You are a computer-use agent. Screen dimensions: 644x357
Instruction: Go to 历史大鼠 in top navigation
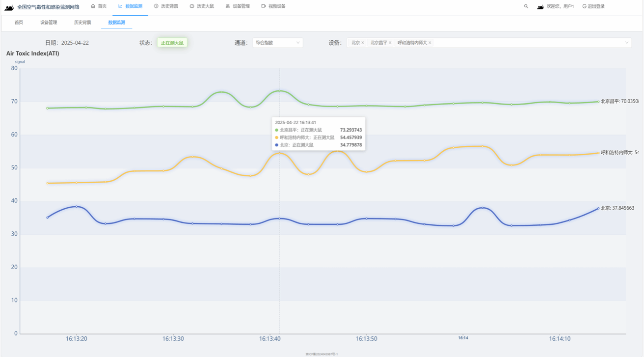(x=202, y=6)
